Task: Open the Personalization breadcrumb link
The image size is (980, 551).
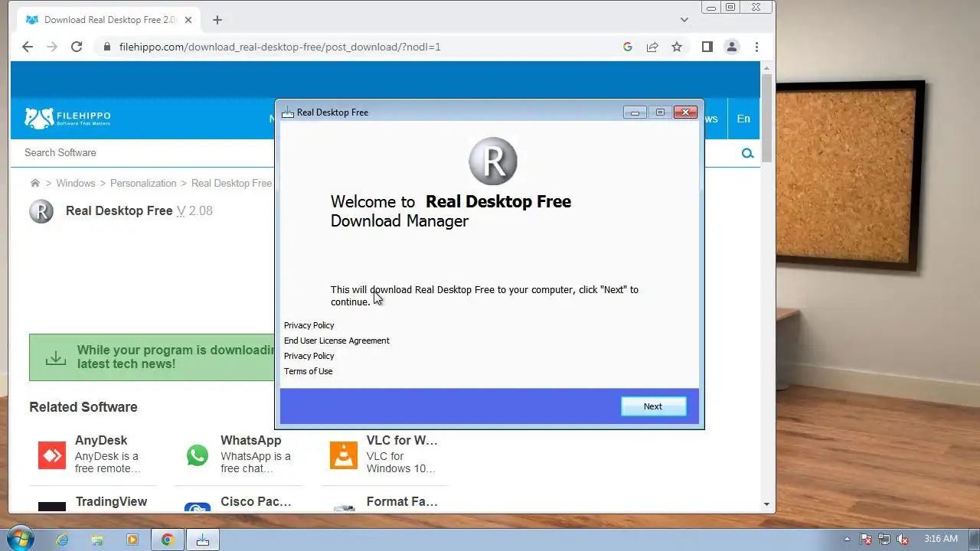Action: [x=143, y=183]
